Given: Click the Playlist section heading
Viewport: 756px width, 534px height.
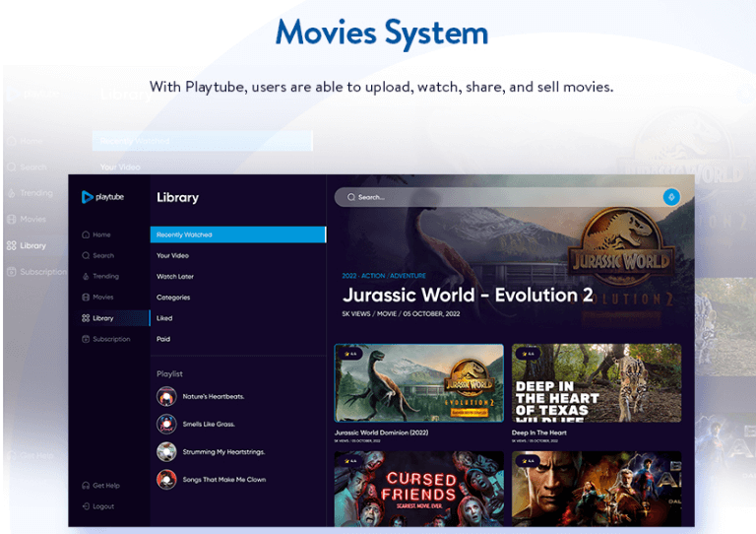Looking at the screenshot, I should pyautogui.click(x=169, y=373).
